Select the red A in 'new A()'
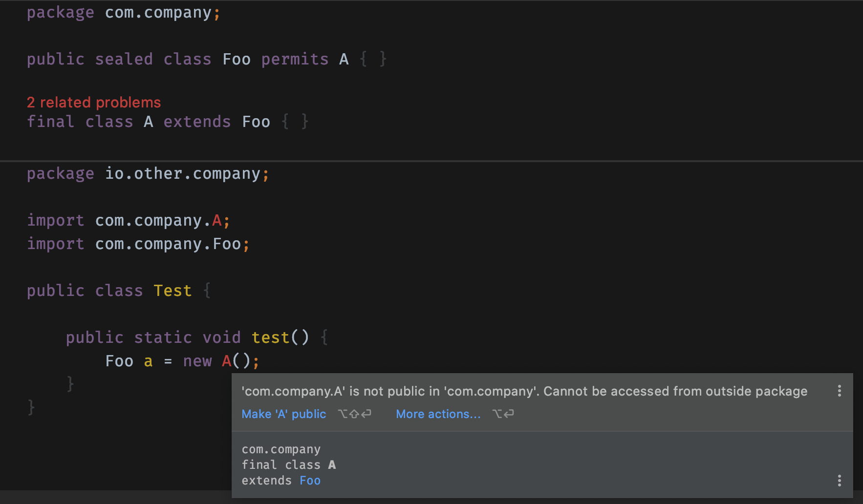Image resolution: width=863 pixels, height=504 pixels. [x=227, y=361]
